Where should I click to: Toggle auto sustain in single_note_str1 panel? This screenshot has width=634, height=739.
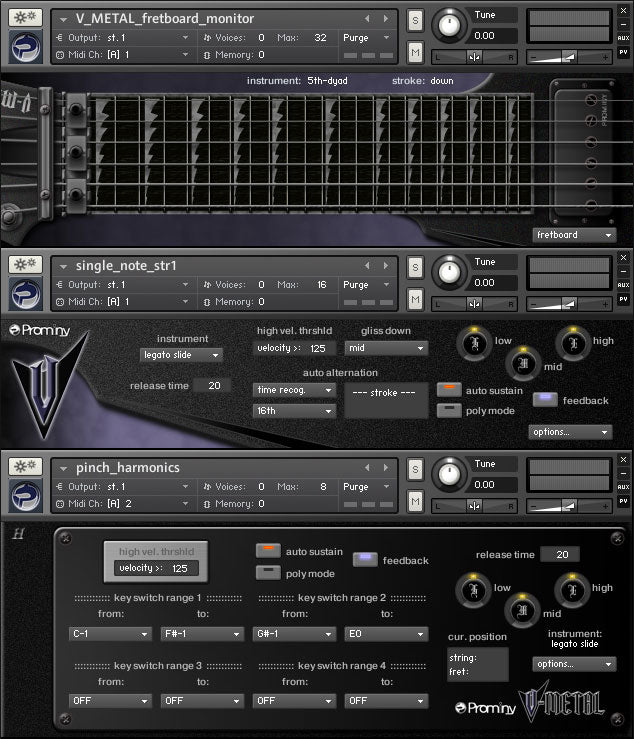[449, 390]
